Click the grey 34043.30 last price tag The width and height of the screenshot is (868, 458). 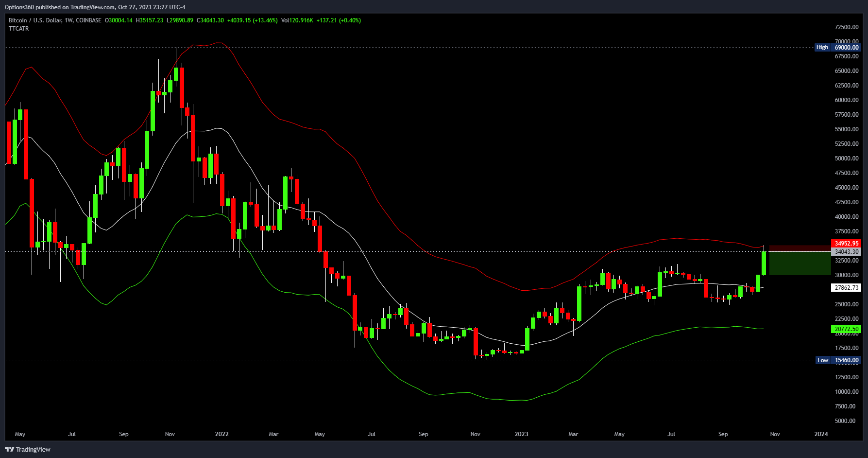pyautogui.click(x=846, y=252)
